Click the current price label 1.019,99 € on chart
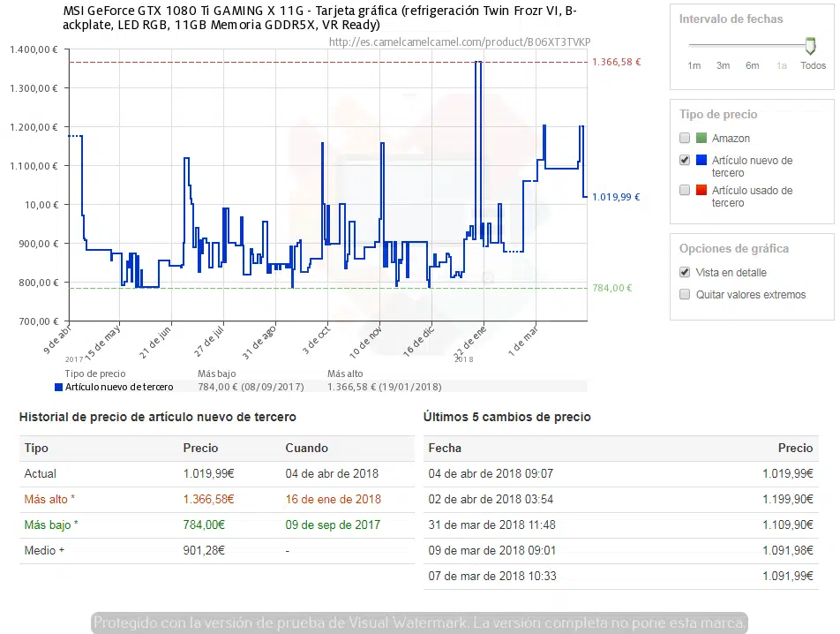This screenshot has height=634, width=840. point(616,197)
